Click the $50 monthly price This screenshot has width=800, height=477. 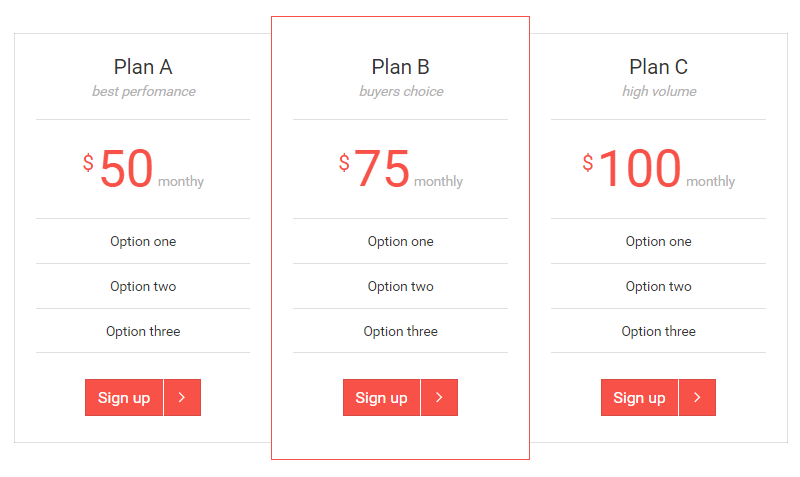tap(127, 169)
